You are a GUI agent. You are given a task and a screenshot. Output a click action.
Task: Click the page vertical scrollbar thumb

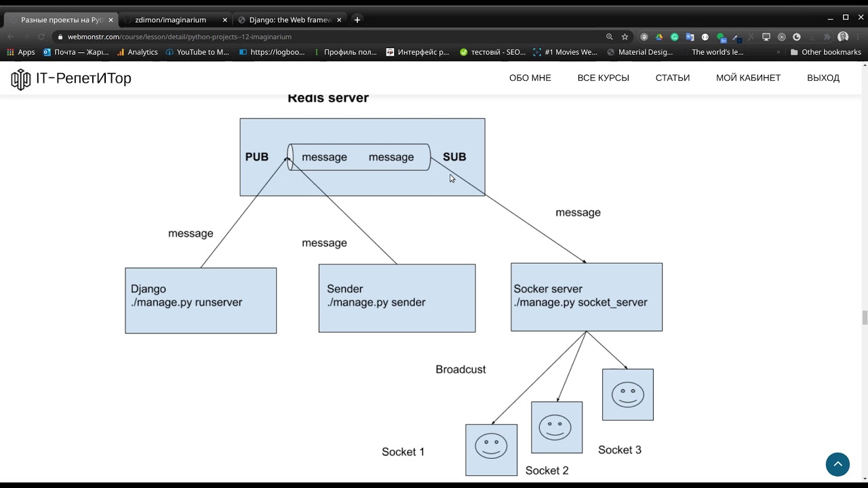click(865, 318)
